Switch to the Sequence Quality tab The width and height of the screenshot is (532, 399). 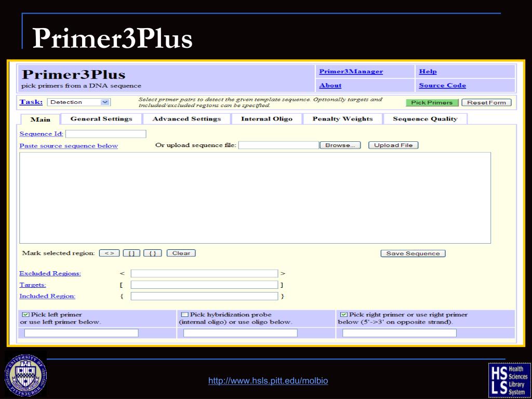(425, 119)
